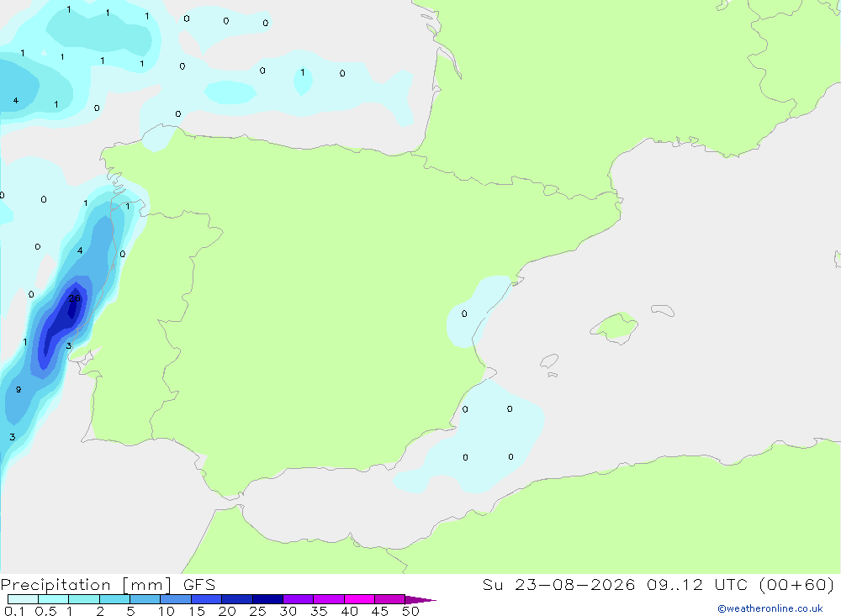This screenshot has width=841, height=616.
Task: Select the magenta swatch between 40 and 45
Action: pyautogui.click(x=359, y=599)
